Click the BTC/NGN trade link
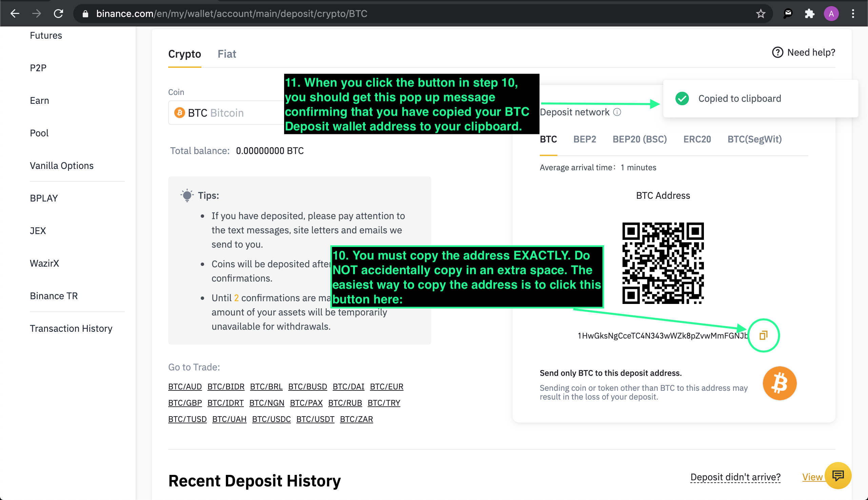The image size is (868, 500). pyautogui.click(x=267, y=403)
